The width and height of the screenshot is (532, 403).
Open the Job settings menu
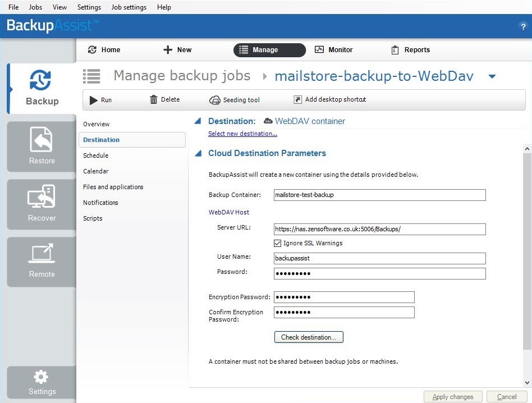pos(129,7)
